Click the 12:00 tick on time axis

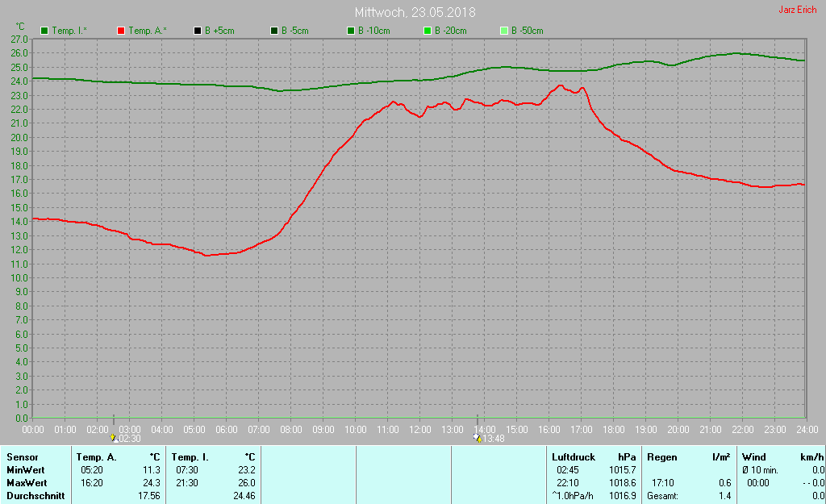point(419,430)
